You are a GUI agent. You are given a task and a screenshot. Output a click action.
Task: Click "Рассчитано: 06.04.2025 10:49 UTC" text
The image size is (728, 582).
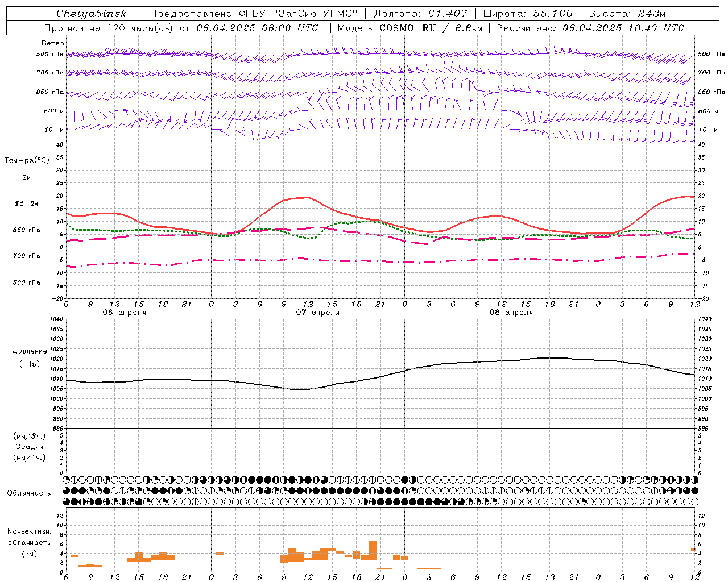click(590, 28)
